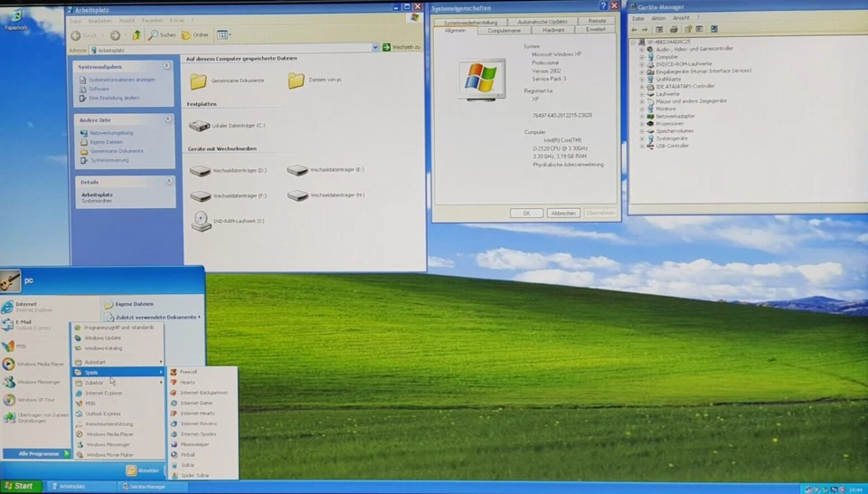868x494 pixels.
Task: Open the views dropdown in Arbeitsplatz toolbar
Action: (x=224, y=35)
